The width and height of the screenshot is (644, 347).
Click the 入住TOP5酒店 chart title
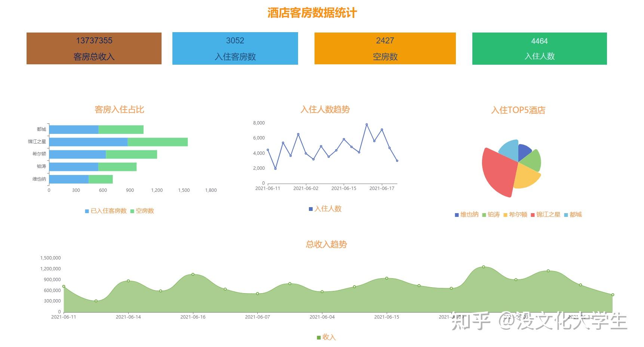point(518,110)
